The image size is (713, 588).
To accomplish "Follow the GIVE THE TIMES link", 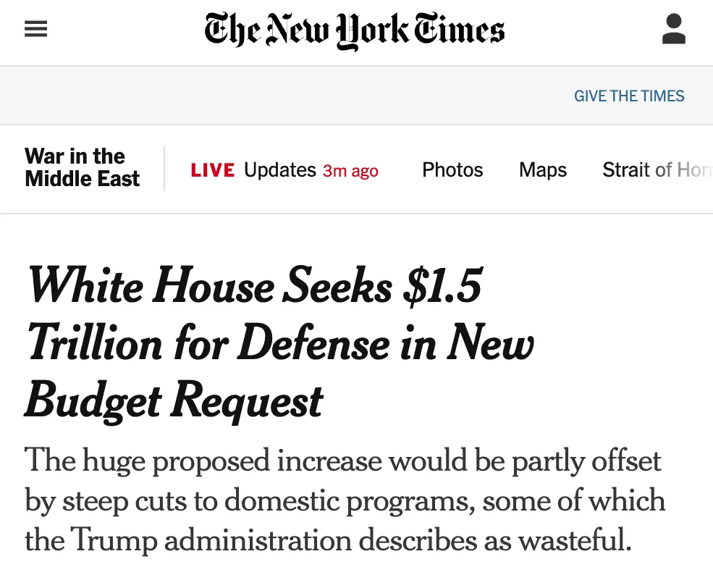I will click(628, 96).
